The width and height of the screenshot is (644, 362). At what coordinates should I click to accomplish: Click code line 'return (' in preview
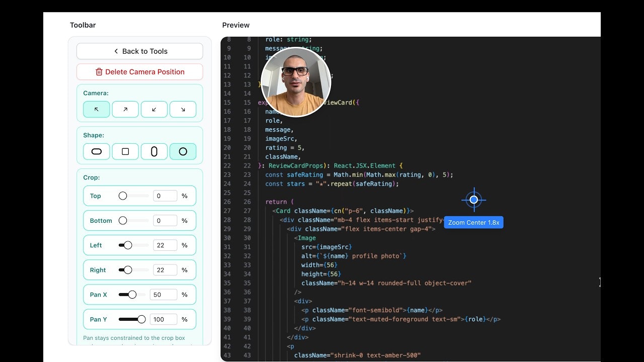(279, 202)
